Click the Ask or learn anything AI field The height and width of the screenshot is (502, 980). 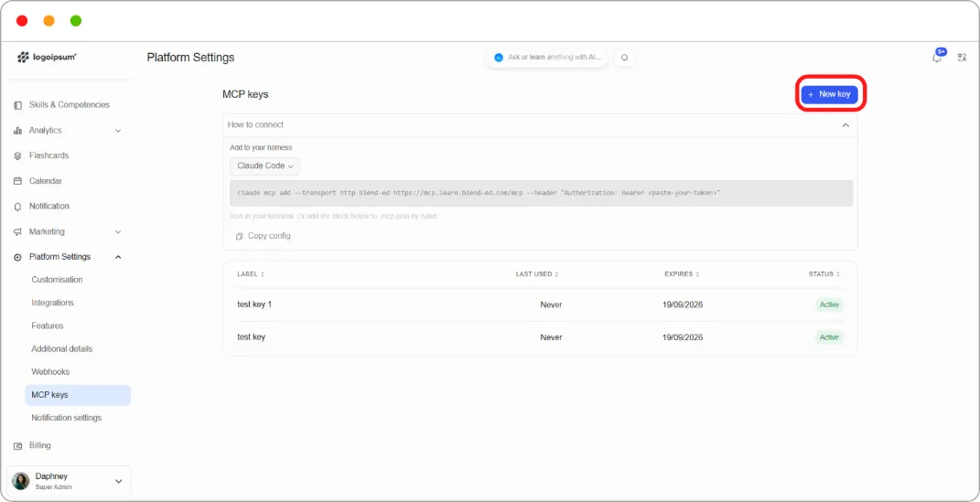tap(546, 58)
